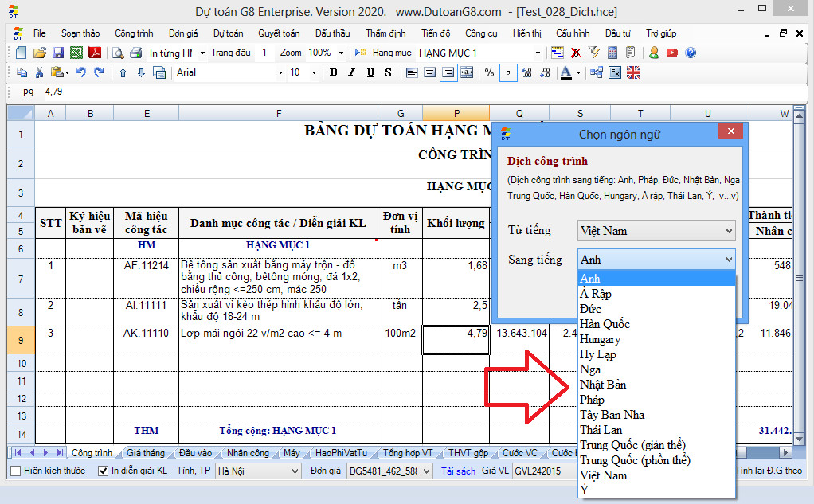Click the calculator icon in toolbar
Viewport: 814px width, 504px height.
point(612,53)
